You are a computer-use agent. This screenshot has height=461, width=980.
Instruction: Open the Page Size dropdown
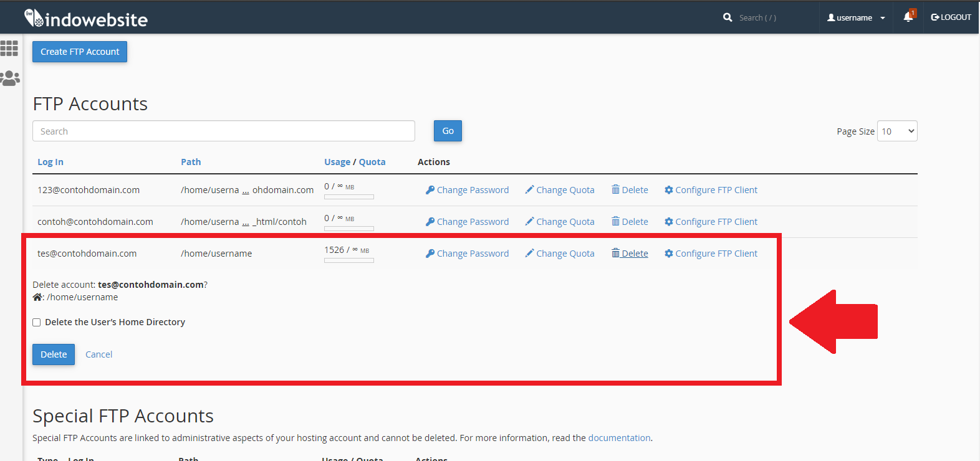[896, 131]
